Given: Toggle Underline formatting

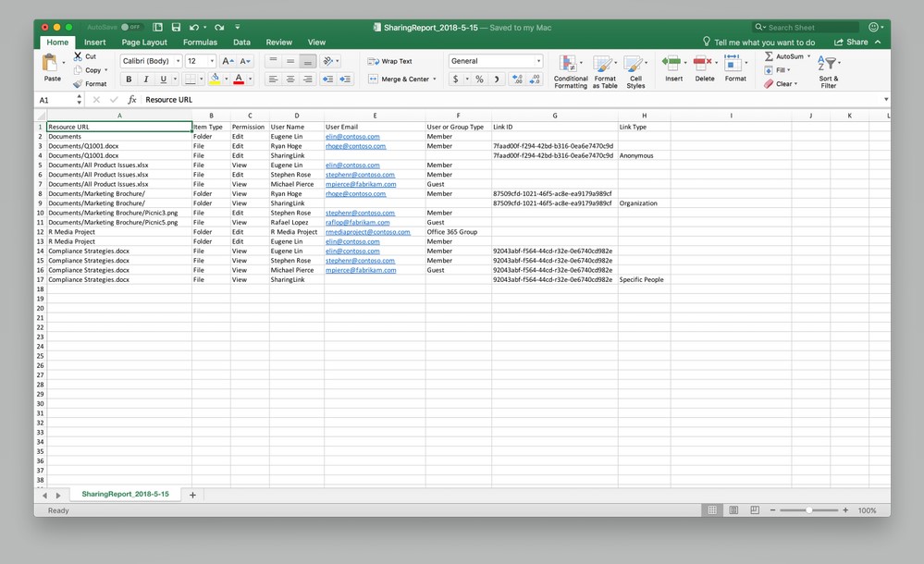Looking at the screenshot, I should tap(163, 79).
